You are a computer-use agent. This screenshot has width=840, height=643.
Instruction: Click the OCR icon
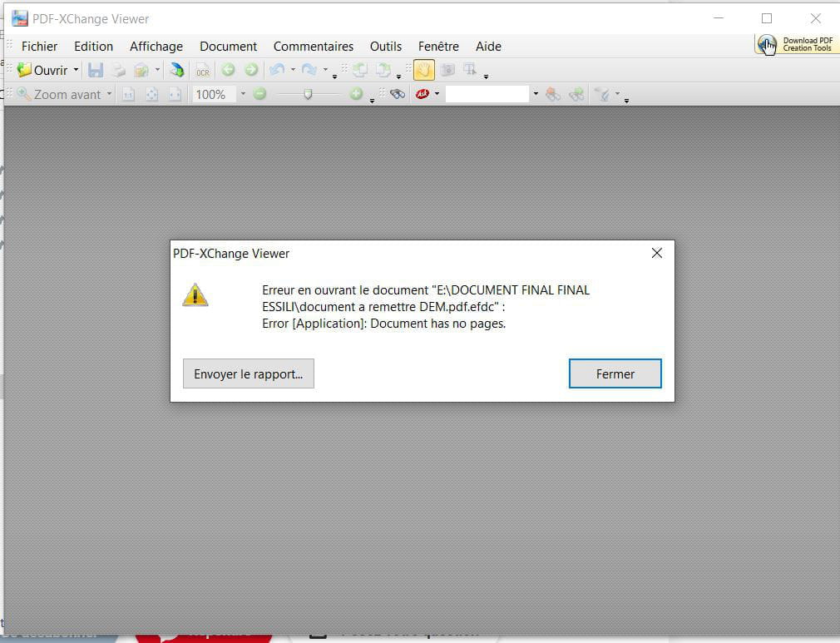coord(202,70)
